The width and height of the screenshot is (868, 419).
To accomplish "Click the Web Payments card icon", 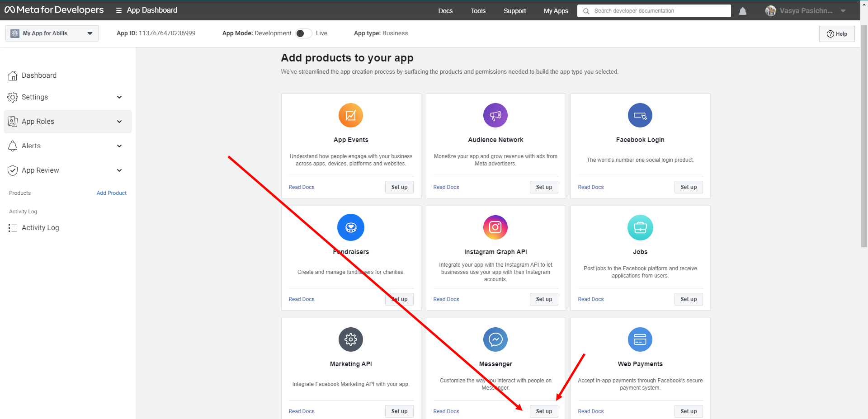I will 640,339.
